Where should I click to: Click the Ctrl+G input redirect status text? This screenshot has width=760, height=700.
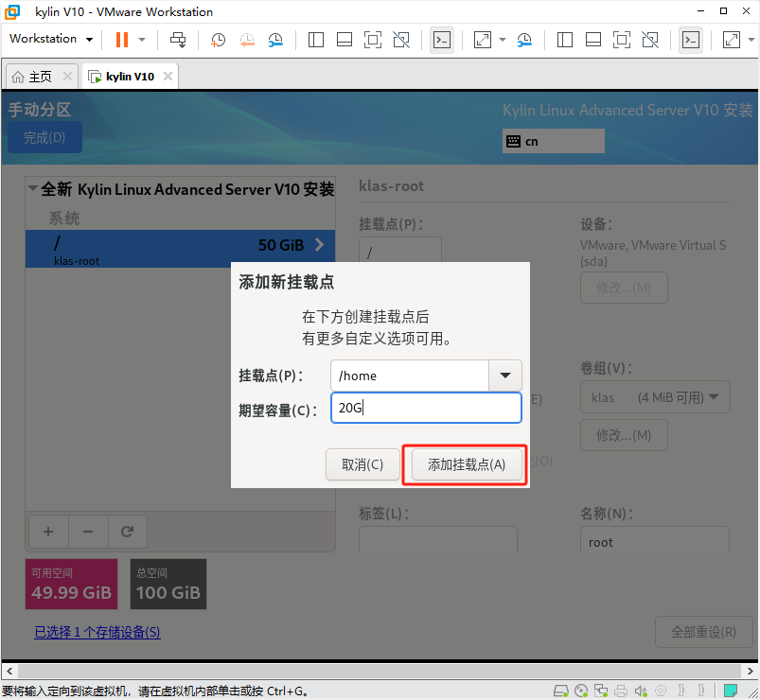point(154,691)
